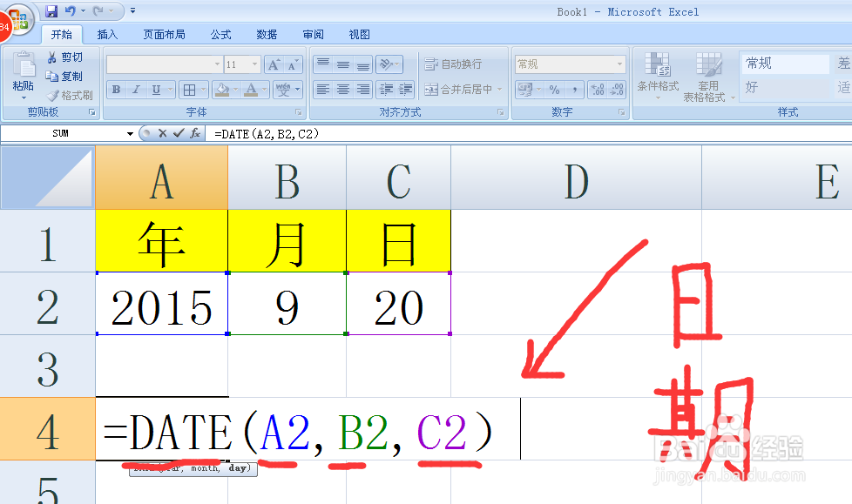Expand the underline style arrow
Viewport: 852px width, 504px height.
170,90
